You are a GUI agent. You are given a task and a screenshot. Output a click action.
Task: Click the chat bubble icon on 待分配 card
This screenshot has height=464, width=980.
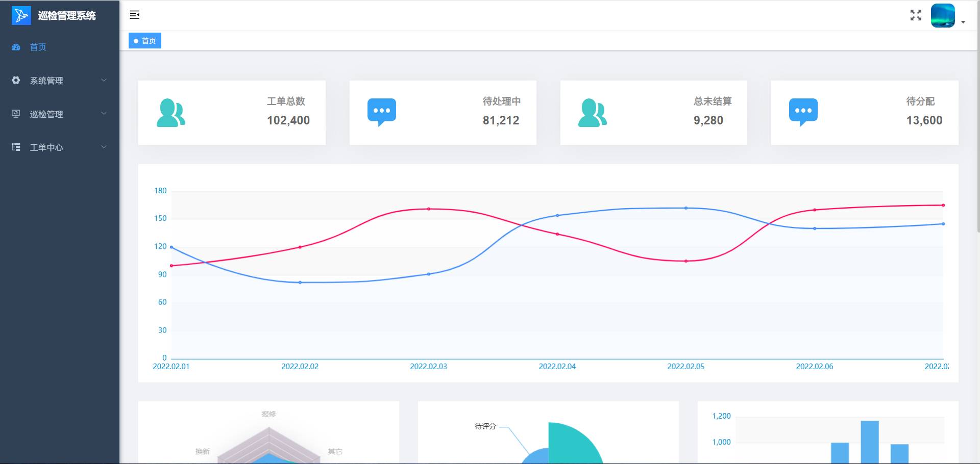[x=803, y=112]
